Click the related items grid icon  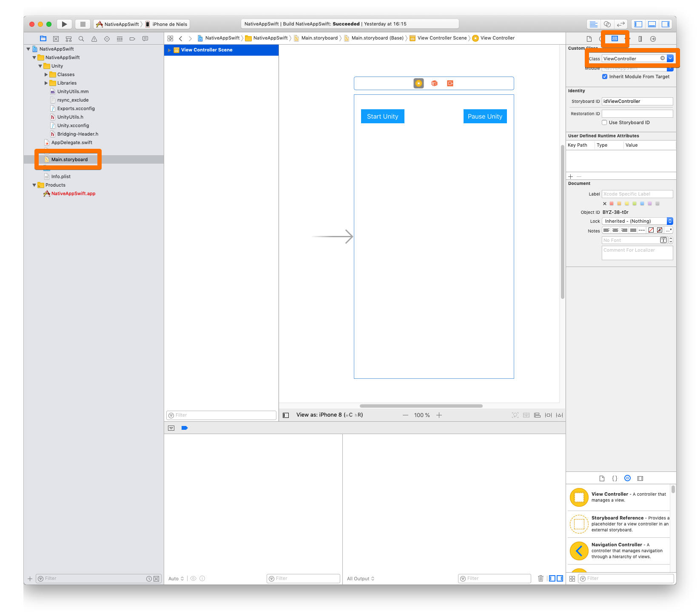tap(170, 38)
